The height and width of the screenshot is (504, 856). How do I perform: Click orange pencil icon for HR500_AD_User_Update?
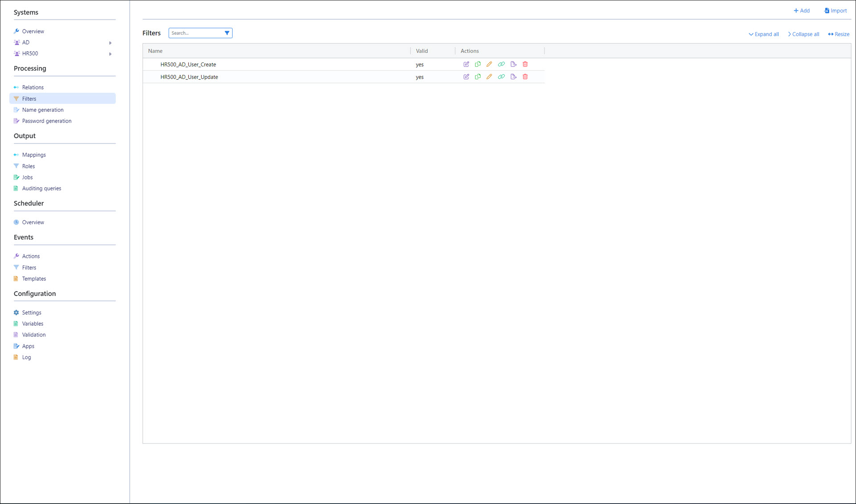489,77
